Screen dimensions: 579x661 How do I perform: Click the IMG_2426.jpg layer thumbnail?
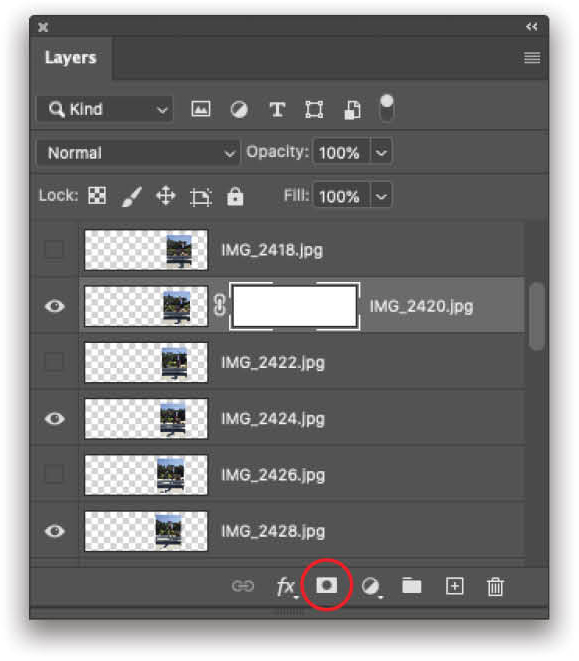(146, 475)
